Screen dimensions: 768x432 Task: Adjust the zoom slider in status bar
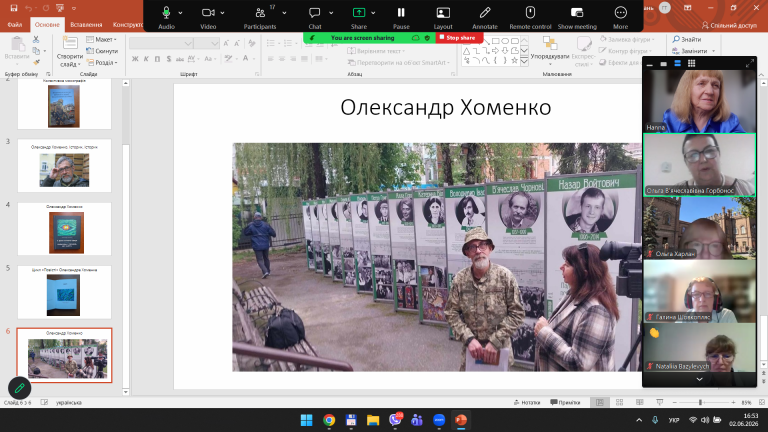(x=700, y=402)
